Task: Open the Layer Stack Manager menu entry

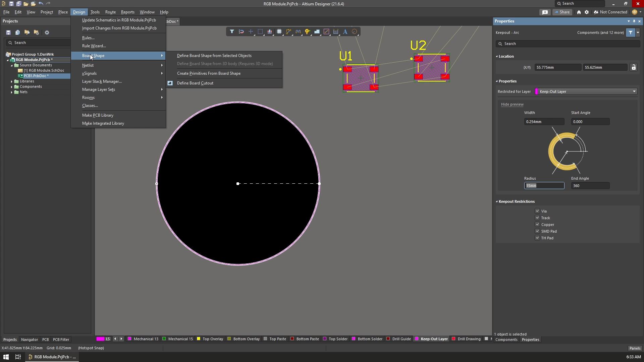Action: tap(102, 81)
